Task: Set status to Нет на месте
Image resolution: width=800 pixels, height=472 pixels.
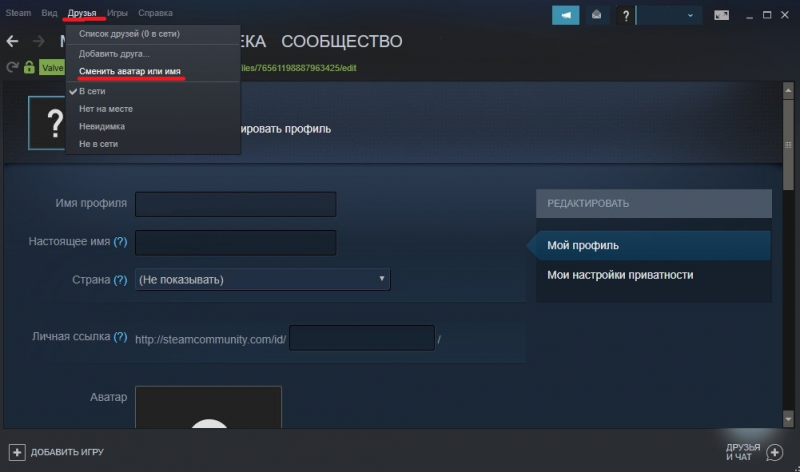Action: point(106,109)
